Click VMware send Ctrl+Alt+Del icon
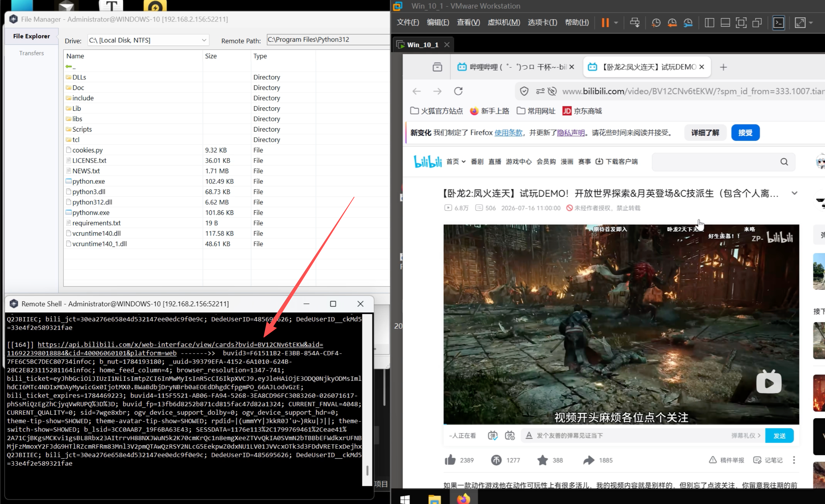The width and height of the screenshot is (825, 504). coord(634,23)
